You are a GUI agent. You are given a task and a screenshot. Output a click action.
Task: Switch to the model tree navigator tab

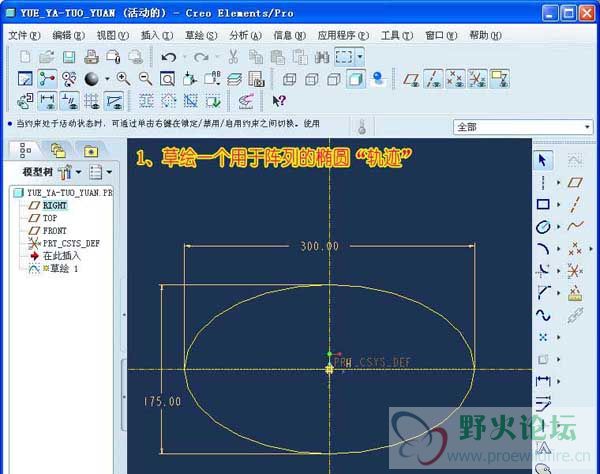tap(25, 150)
